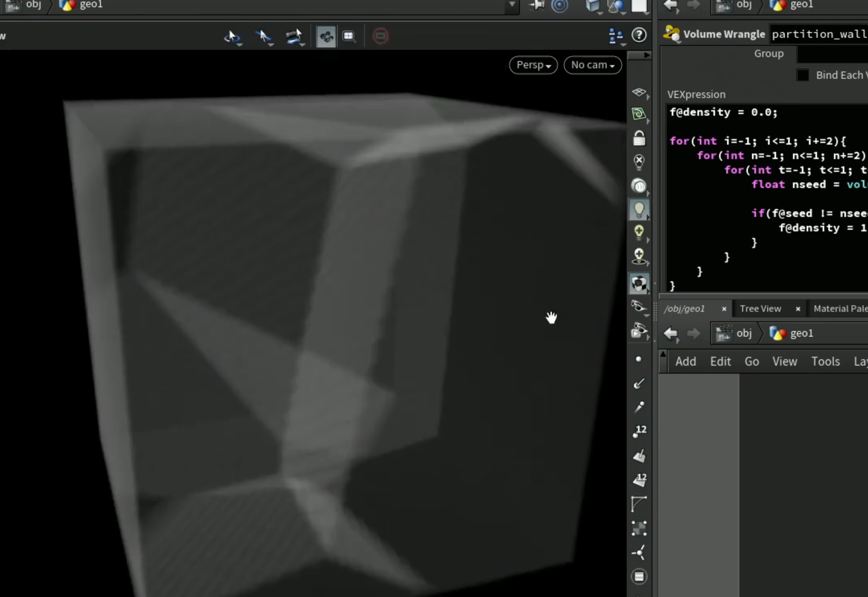This screenshot has height=597, width=868.
Task: Switch to the Tree View tab
Action: (x=760, y=309)
